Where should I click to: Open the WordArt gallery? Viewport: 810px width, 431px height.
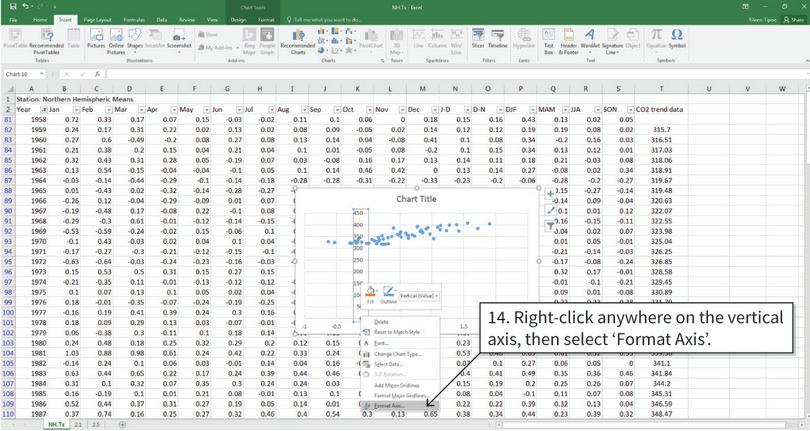[x=589, y=39]
